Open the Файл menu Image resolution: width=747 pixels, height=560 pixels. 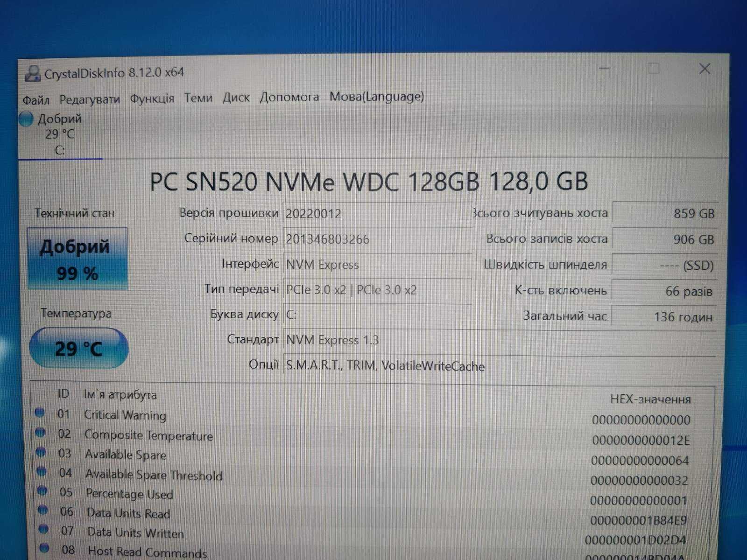(36, 99)
